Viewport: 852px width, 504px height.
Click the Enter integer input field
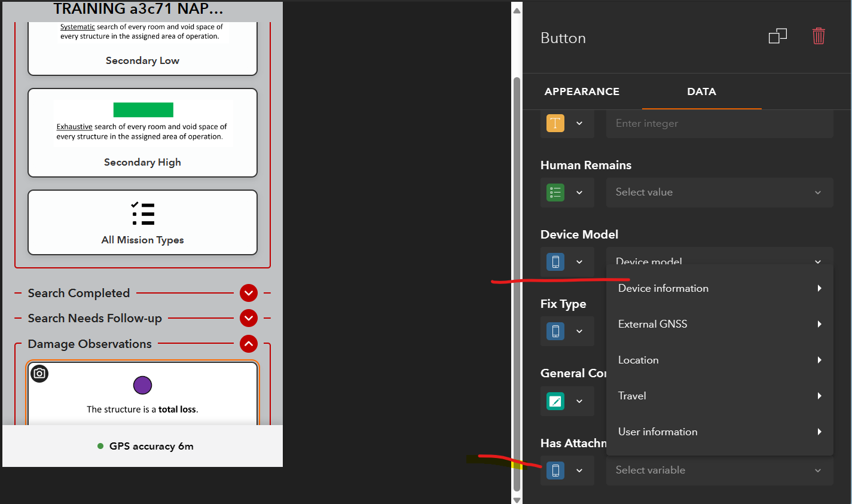pos(720,123)
